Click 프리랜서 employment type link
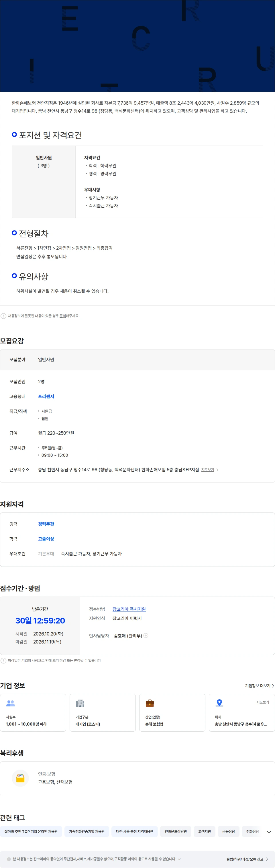 [x=46, y=396]
